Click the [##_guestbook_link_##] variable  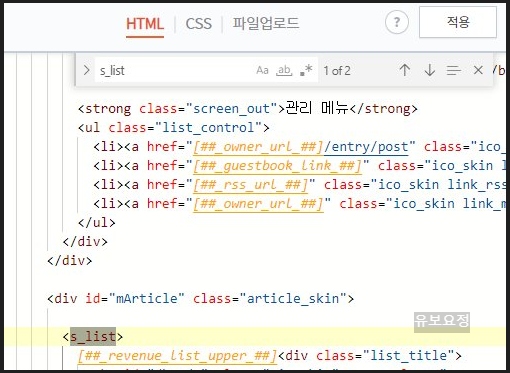(x=278, y=166)
